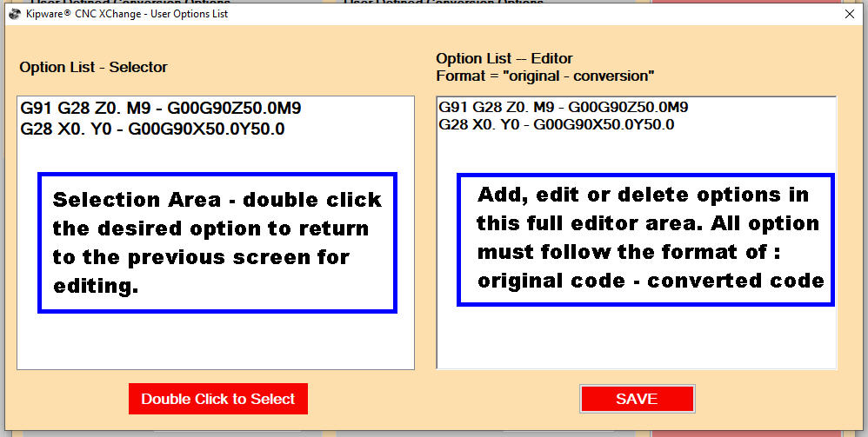Click the Kipware CNC XChange window title text
The width and height of the screenshot is (868, 437).
click(x=127, y=15)
